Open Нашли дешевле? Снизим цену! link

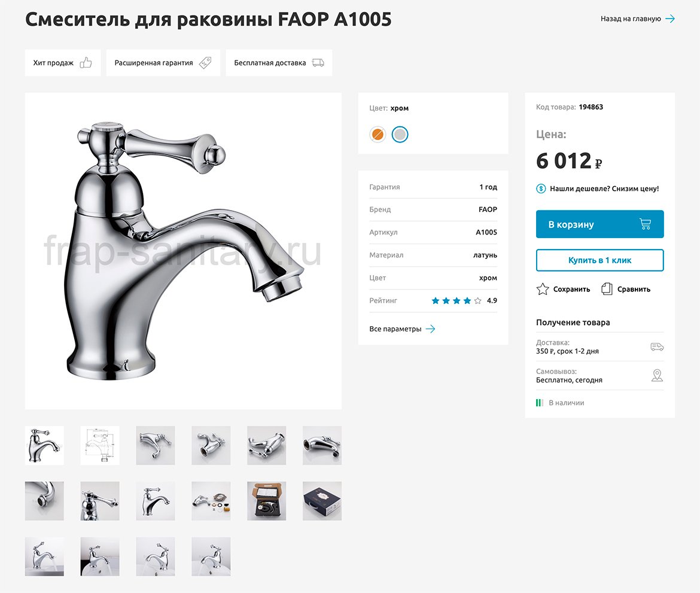point(604,188)
